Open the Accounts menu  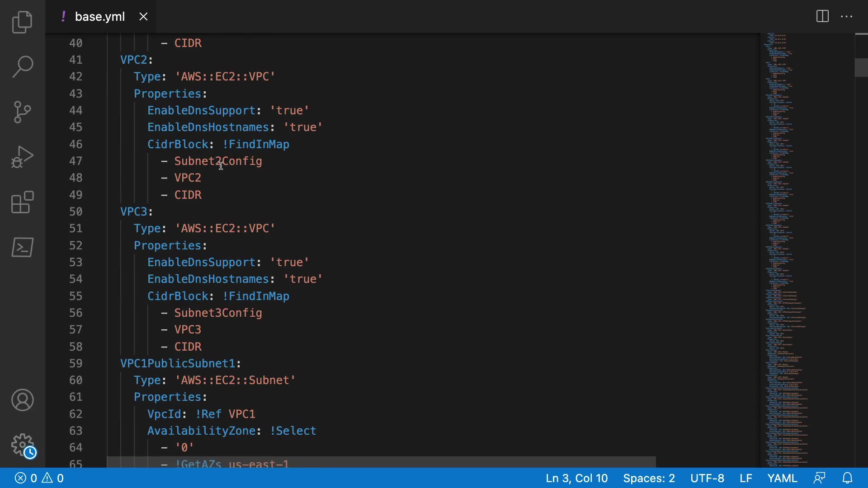point(22,400)
